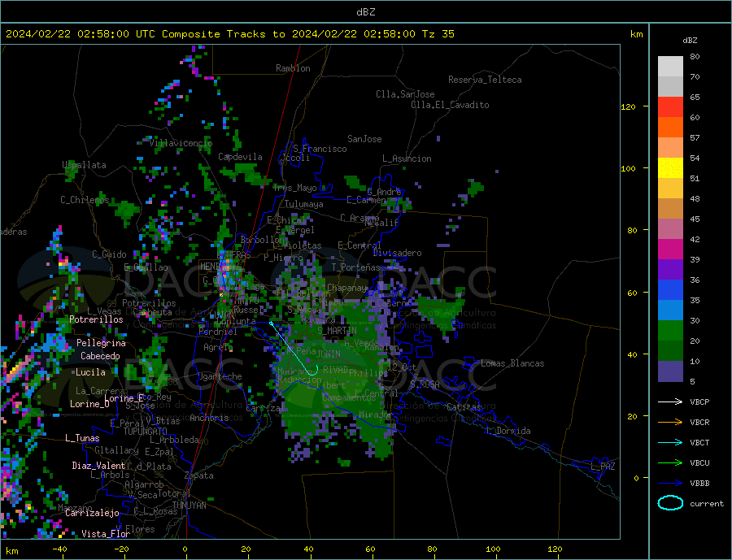Click the SanJose label near L_Asuncion
Viewport: 732px width, 560px height.
[x=364, y=139]
